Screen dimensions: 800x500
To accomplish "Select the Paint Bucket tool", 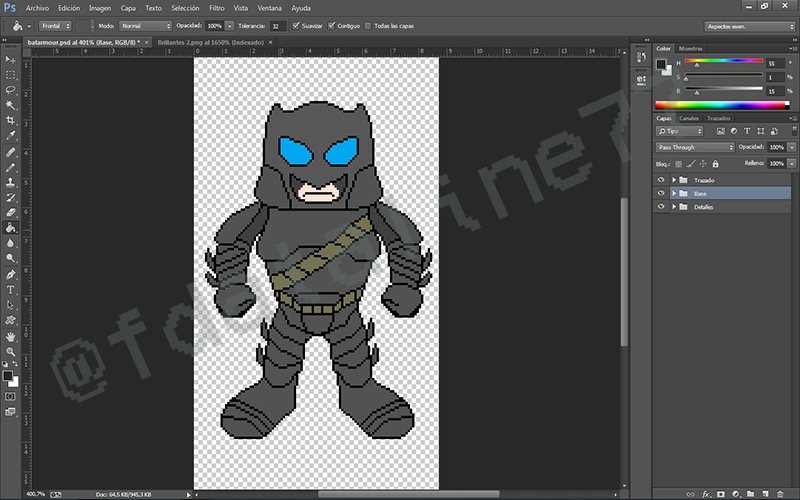I will [x=10, y=228].
